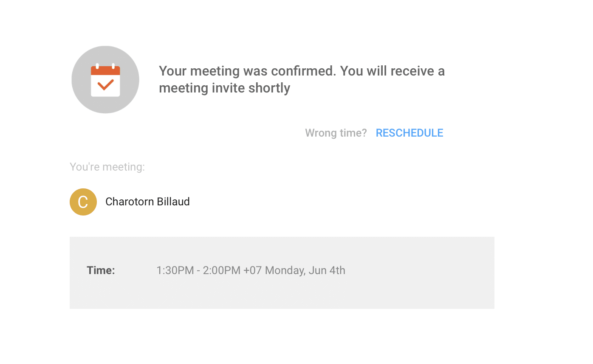Click the RESCHEDULE link
The height and width of the screenshot is (364, 593).
(x=409, y=133)
